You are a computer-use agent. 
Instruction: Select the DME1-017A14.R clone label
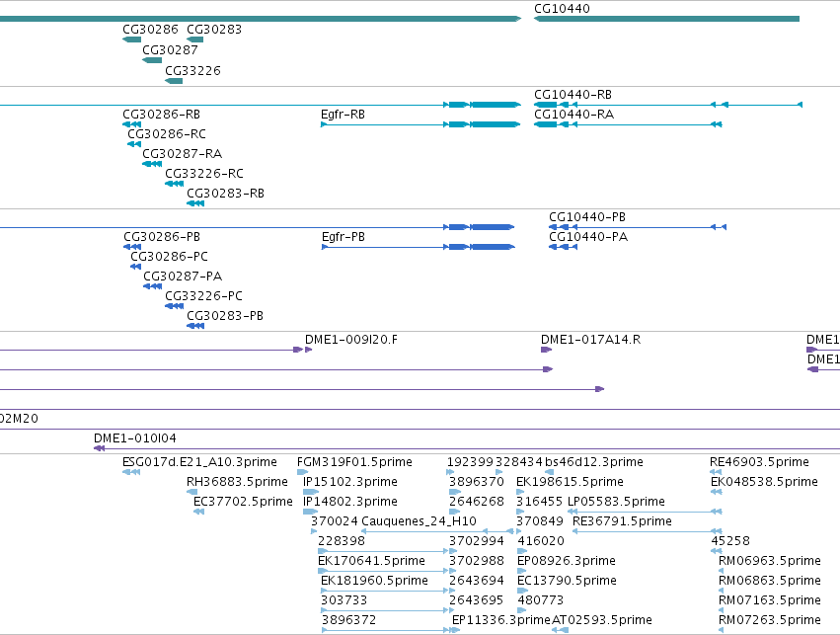pyautogui.click(x=591, y=340)
